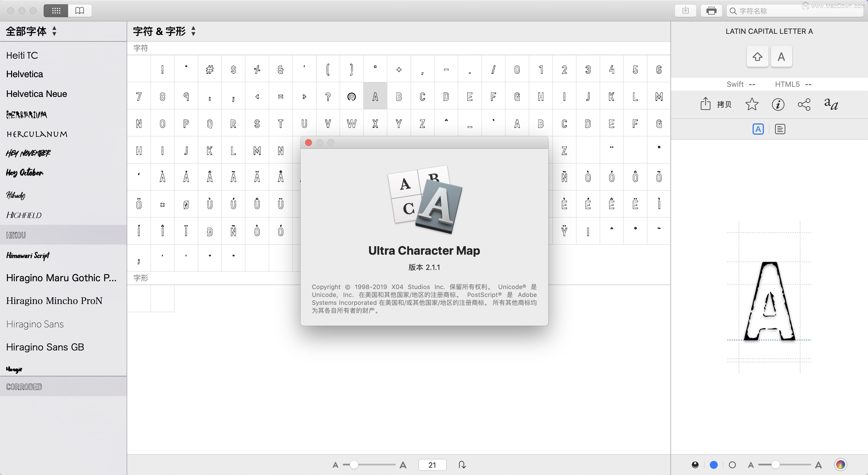
Task: Select the Ø glyph cell
Action: click(186, 205)
